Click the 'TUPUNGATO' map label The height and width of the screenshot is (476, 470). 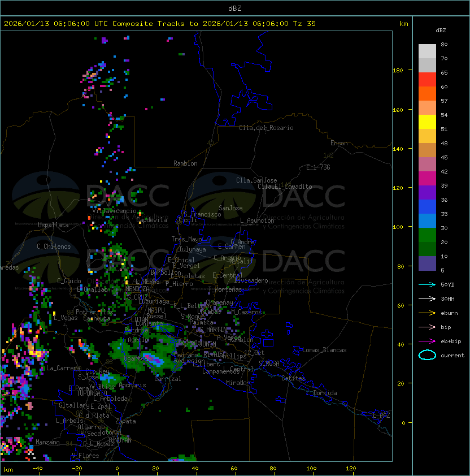click(x=92, y=393)
